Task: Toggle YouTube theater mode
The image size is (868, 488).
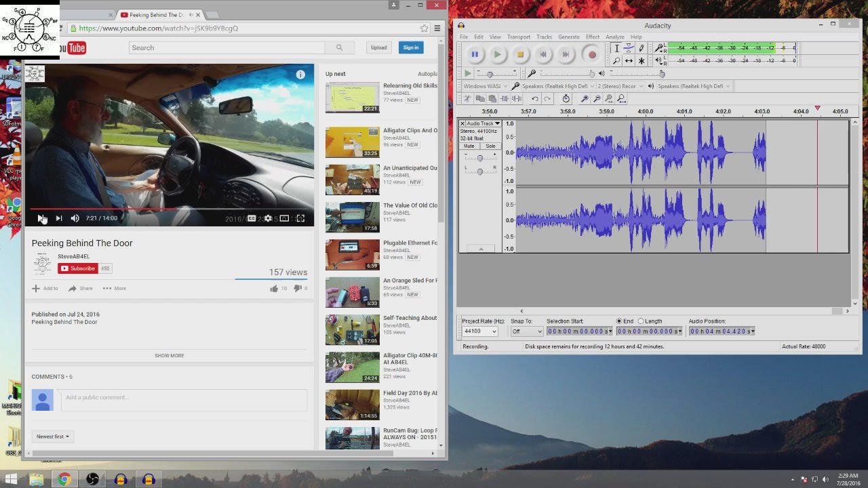Action: coord(284,218)
